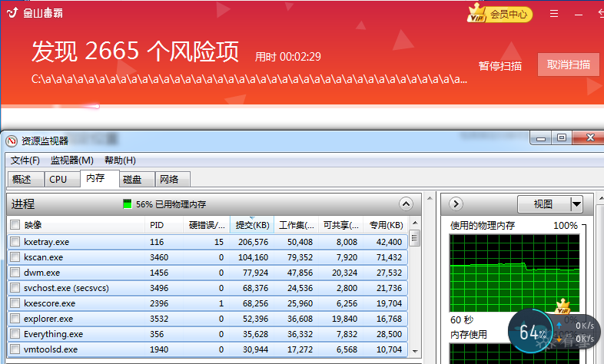Image resolution: width=604 pixels, height=364 pixels.
Task: Click the 用时 00:02:29 timer text
Action: point(287,57)
